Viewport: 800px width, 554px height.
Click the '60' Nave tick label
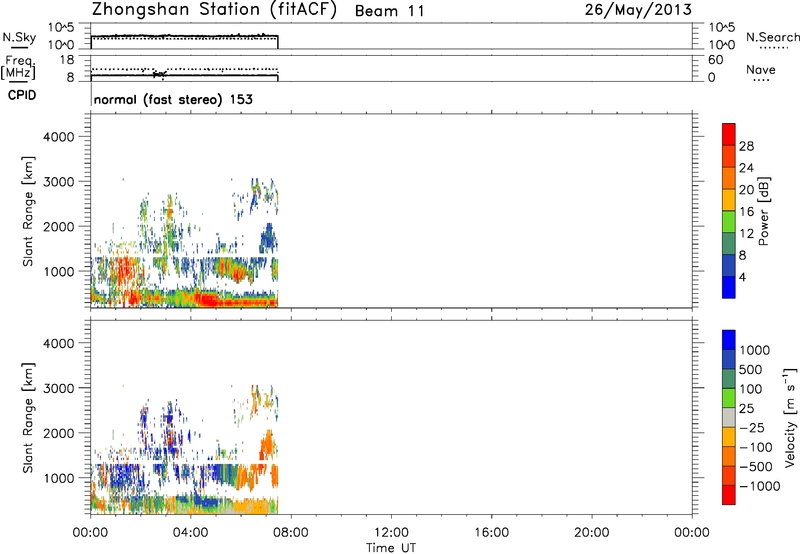click(715, 60)
